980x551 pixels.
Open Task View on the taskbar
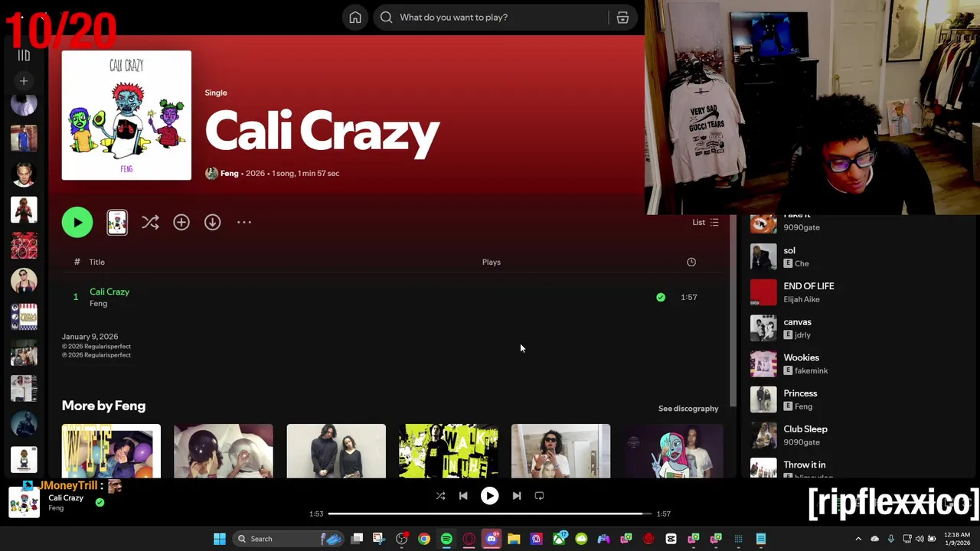tap(357, 539)
